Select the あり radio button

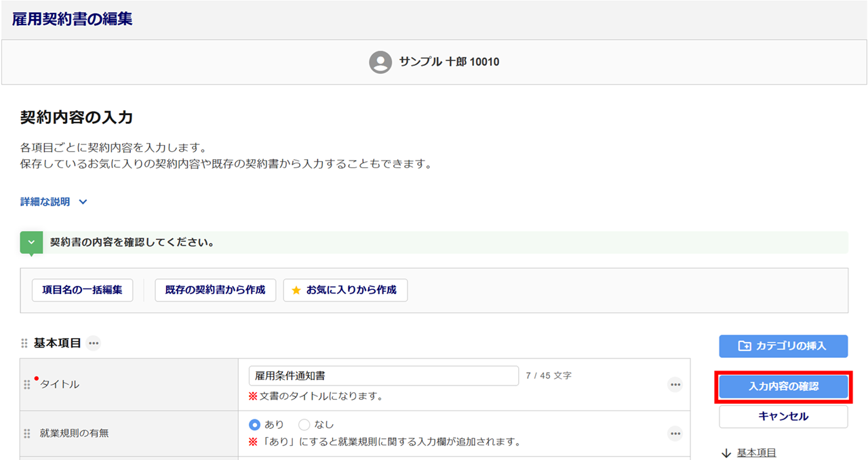255,425
